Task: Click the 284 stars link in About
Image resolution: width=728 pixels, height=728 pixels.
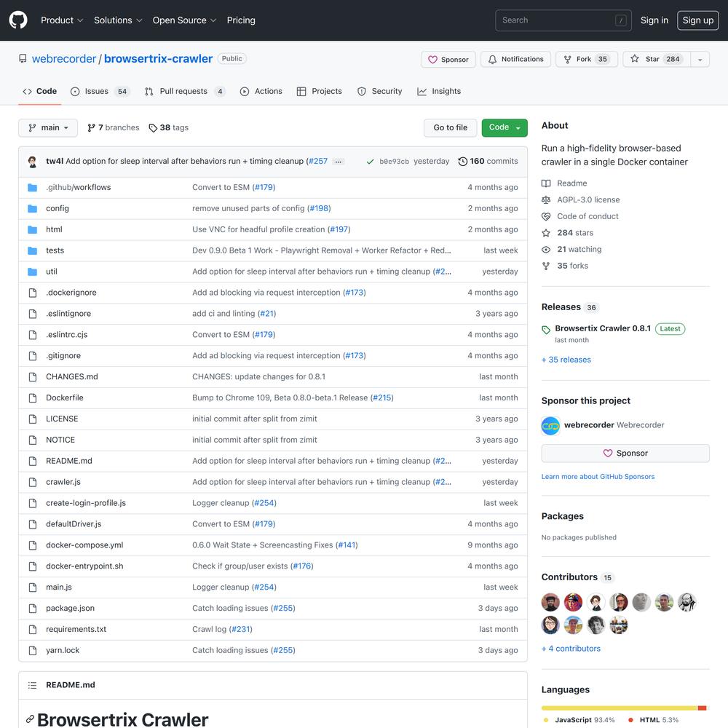Action: 575,233
